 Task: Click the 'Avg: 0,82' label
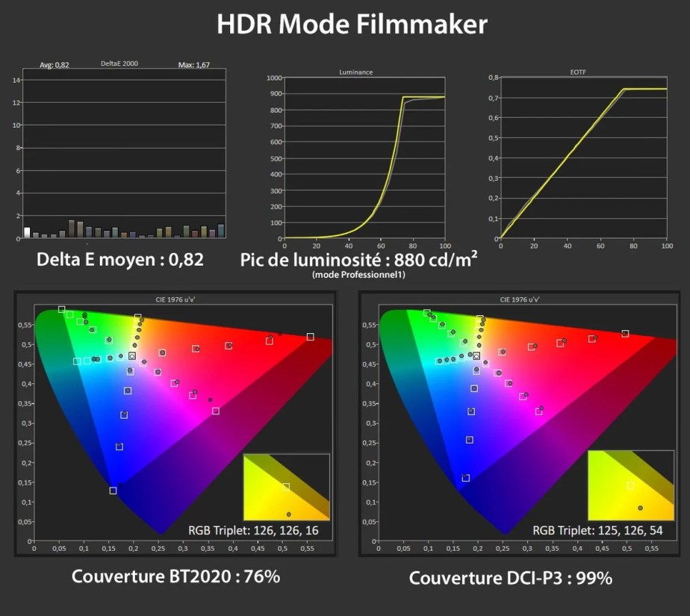tap(54, 65)
